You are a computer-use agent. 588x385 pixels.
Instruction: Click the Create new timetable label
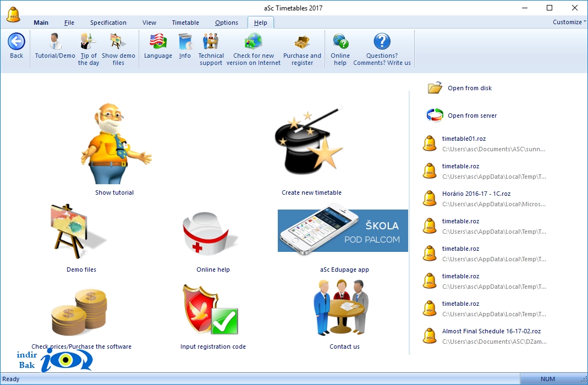coord(312,193)
